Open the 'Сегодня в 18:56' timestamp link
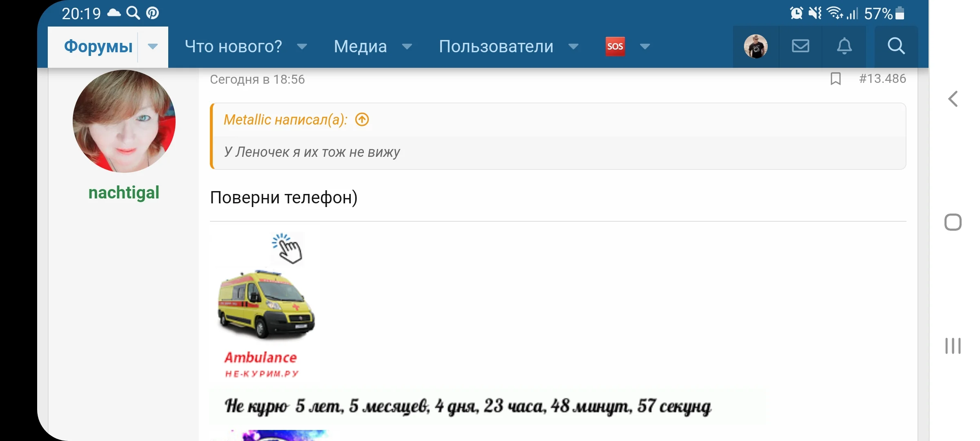980x441 pixels. coord(257,79)
